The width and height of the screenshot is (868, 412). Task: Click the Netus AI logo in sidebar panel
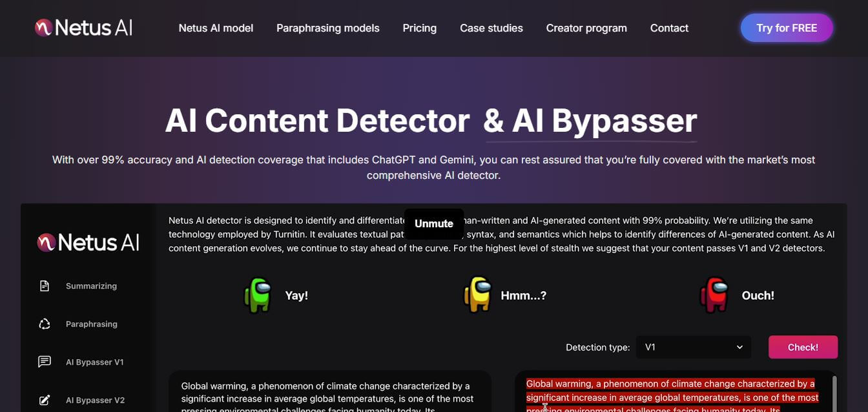(88, 243)
